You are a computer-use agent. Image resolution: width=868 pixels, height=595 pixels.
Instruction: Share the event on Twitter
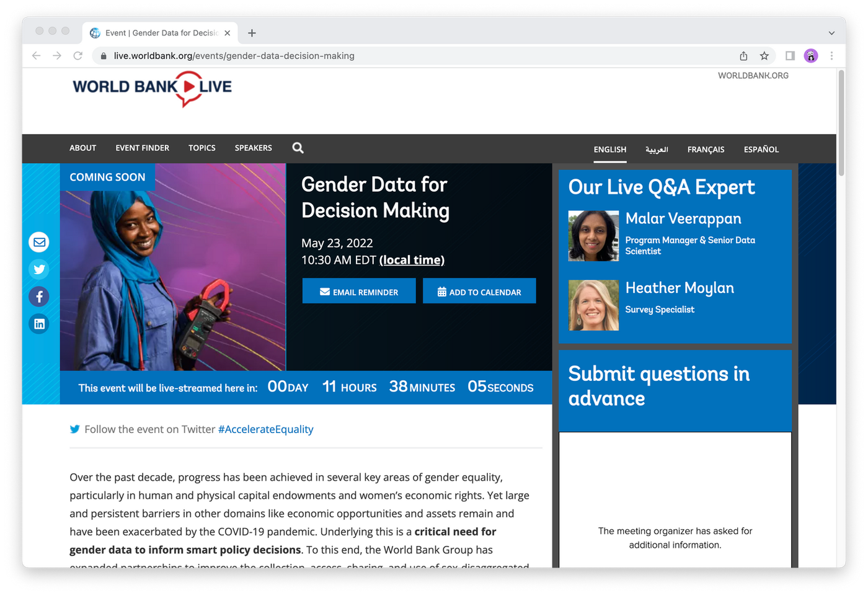39,269
